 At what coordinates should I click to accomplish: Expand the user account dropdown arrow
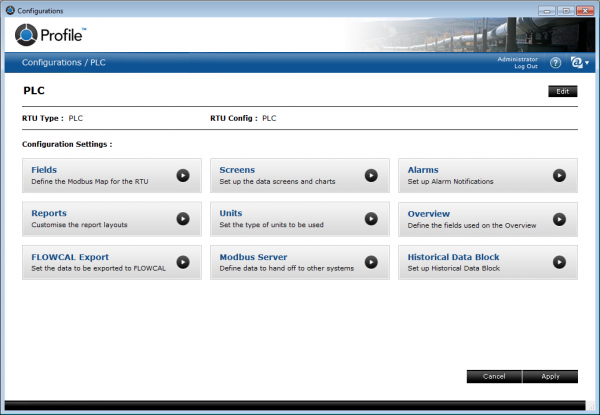587,63
